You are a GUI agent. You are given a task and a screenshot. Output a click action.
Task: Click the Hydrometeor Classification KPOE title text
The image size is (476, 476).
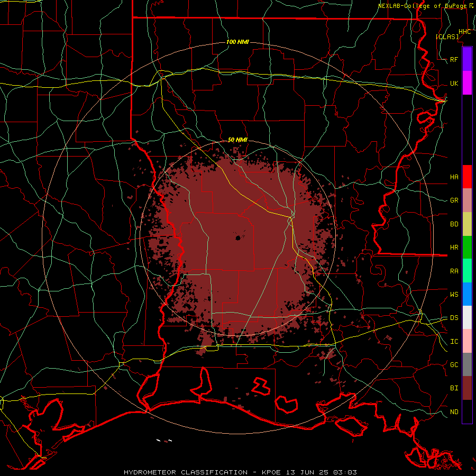click(240, 472)
